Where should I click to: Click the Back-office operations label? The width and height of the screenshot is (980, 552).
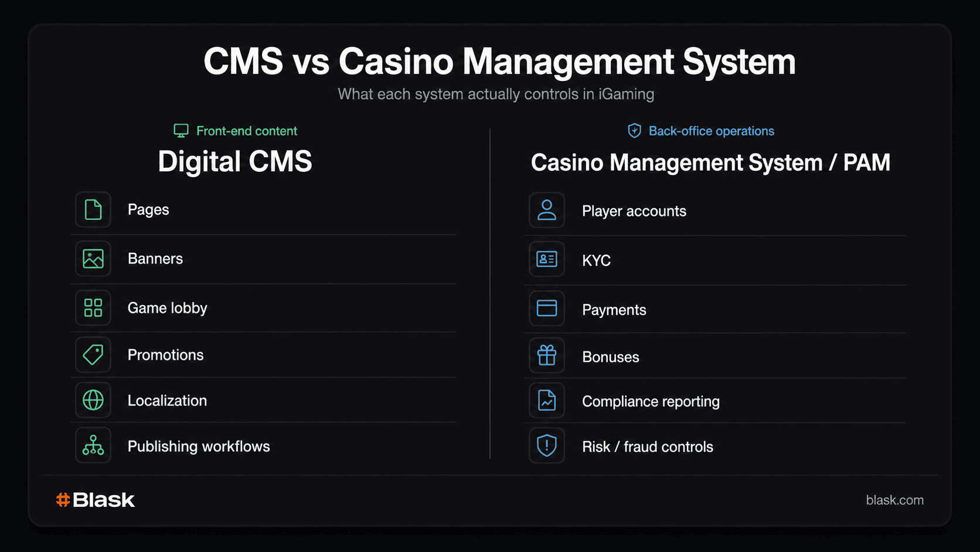pos(712,131)
